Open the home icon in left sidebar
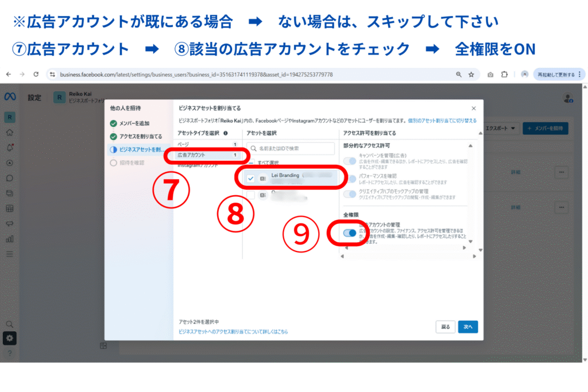Image resolution: width=588 pixels, height=392 pixels. 10,133
